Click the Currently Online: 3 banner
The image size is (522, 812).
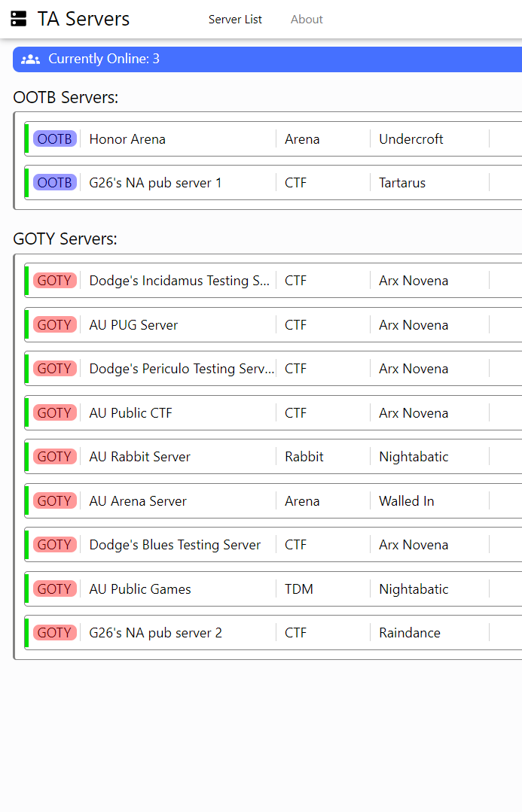tap(264, 59)
